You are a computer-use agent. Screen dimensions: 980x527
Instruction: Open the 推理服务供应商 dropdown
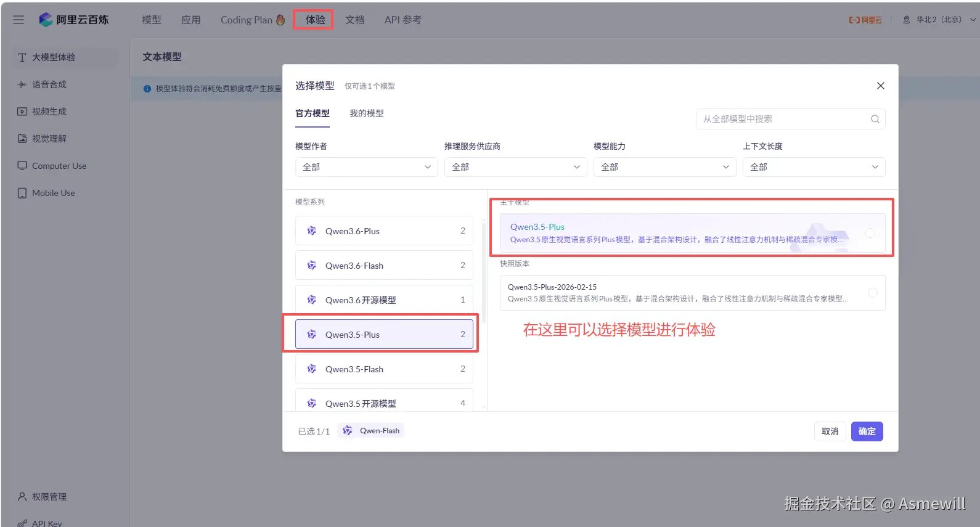pyautogui.click(x=516, y=167)
